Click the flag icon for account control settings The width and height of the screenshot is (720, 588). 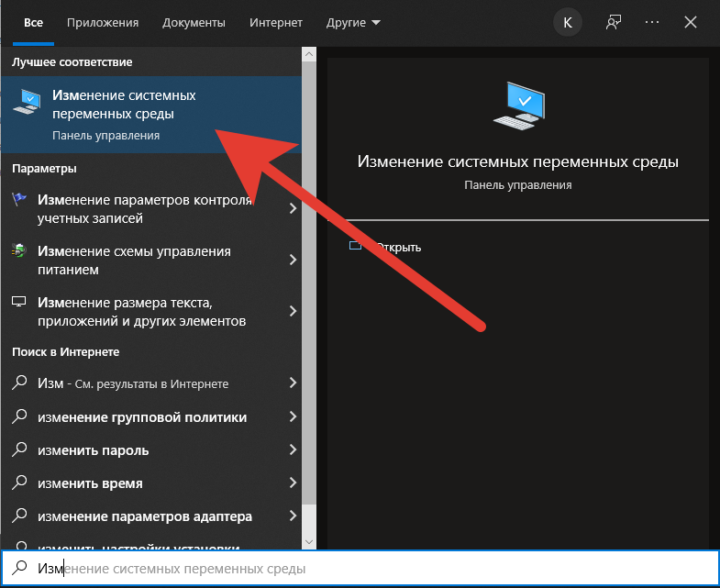18,200
